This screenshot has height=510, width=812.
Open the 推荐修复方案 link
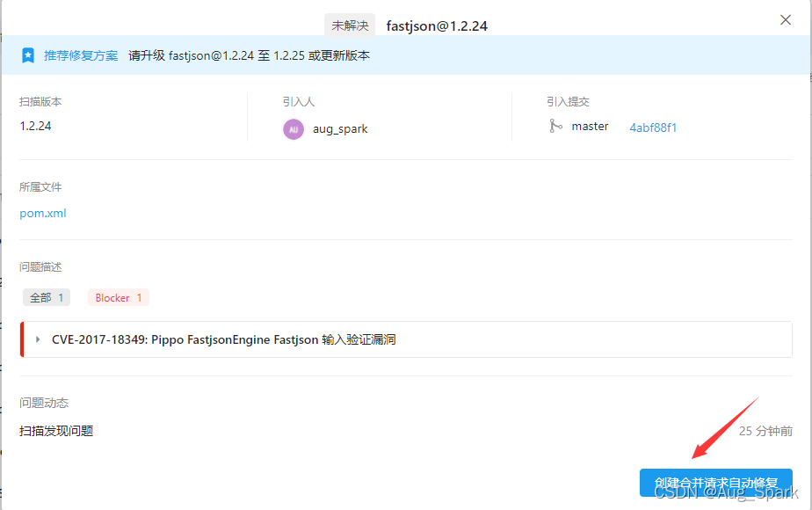click(81, 55)
